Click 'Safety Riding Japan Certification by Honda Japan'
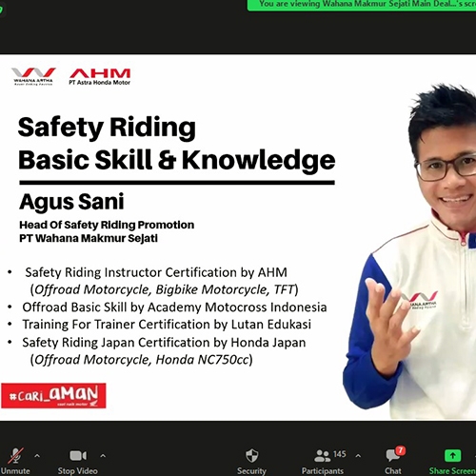Viewport: 476px width, 476px height. click(164, 343)
